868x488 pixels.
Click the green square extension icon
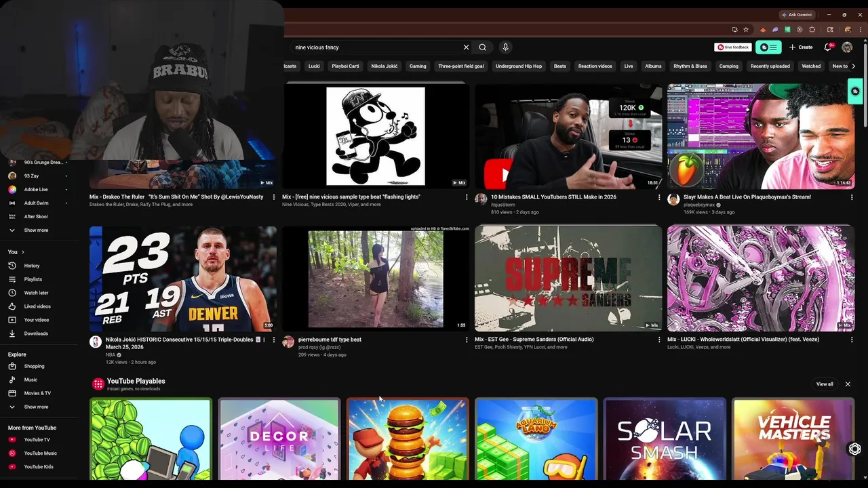(787, 30)
